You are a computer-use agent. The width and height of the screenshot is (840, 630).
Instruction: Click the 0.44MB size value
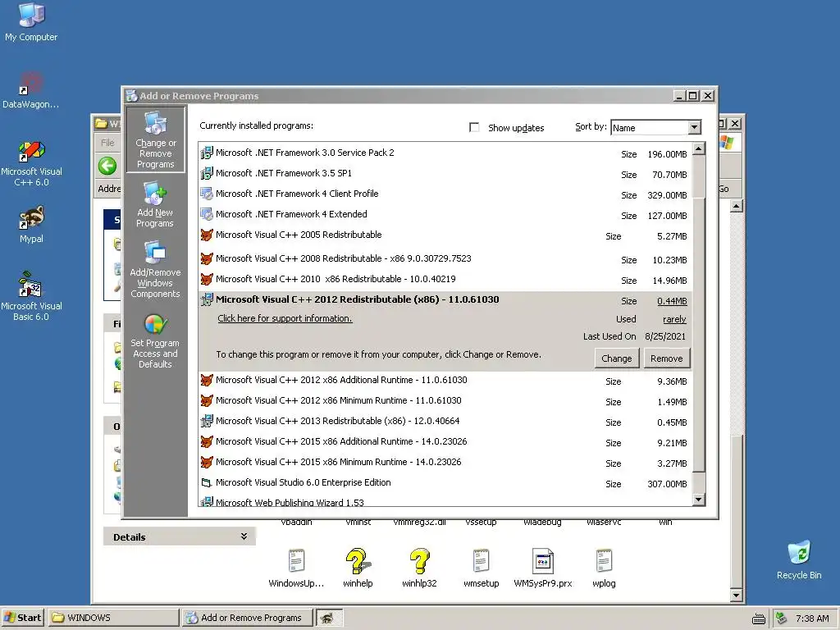coord(672,301)
